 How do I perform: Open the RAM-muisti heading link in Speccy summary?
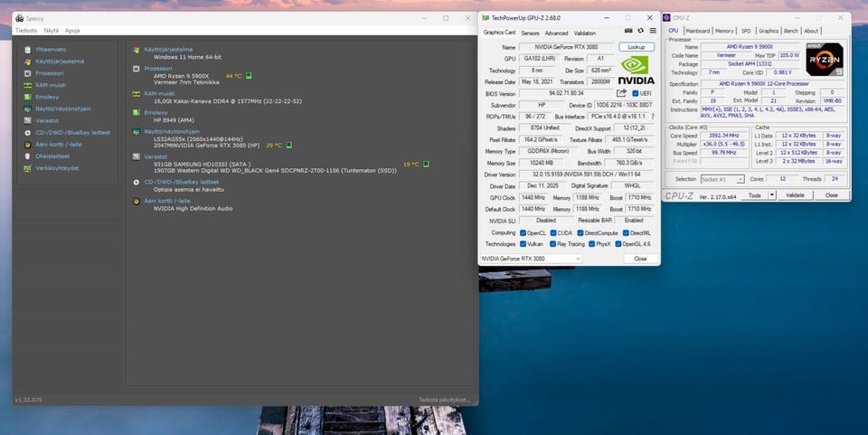click(x=159, y=94)
